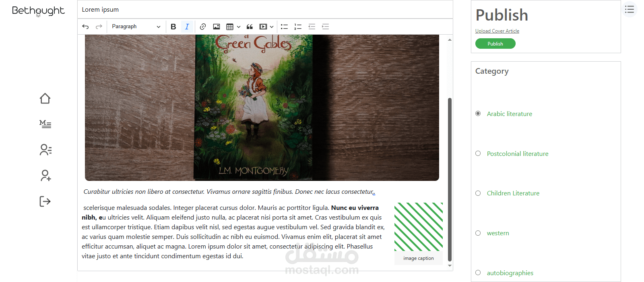Click the green striped inline image
Viewport: 644px width, 282px height.
coord(419,227)
